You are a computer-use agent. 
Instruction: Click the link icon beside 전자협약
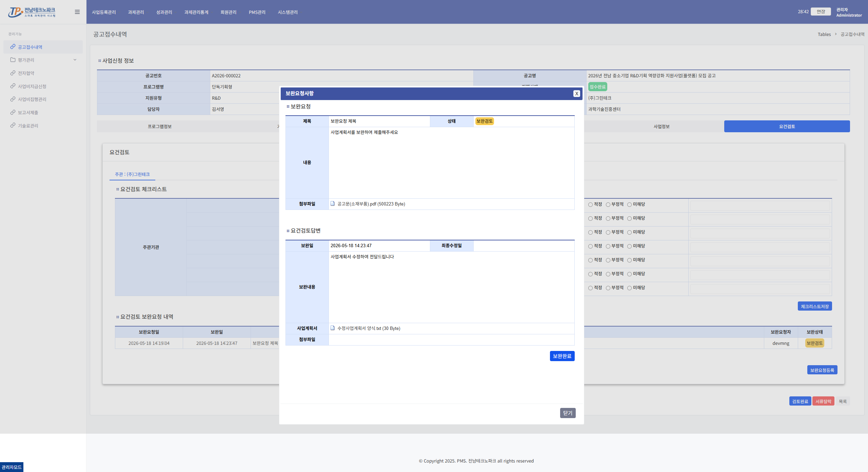(13, 73)
